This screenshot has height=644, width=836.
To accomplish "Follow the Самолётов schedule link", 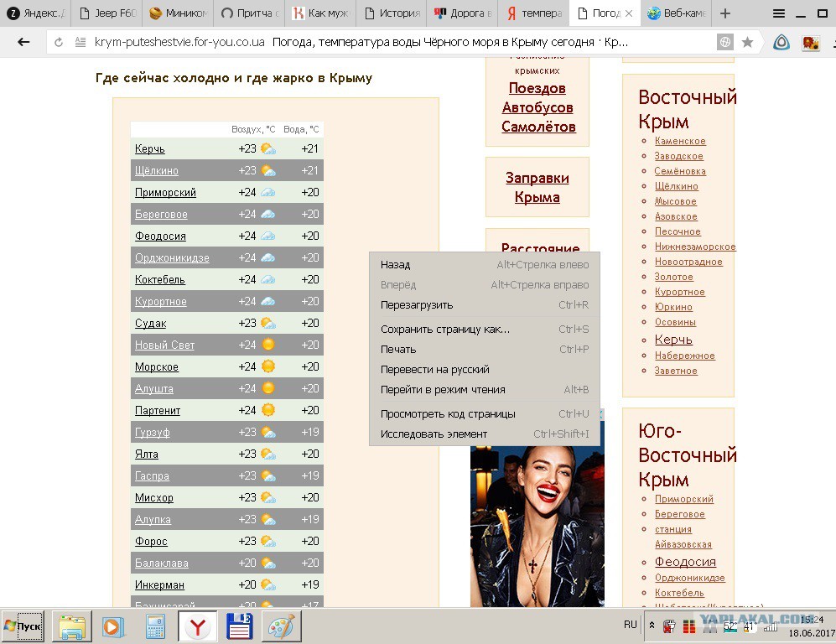I will pyautogui.click(x=538, y=127).
